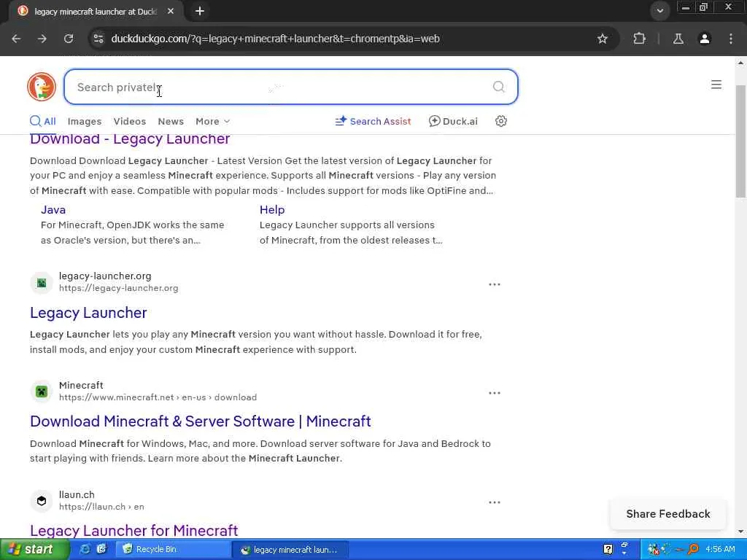747x560 pixels.
Task: Open Duck.ai chat
Action: coord(453,122)
